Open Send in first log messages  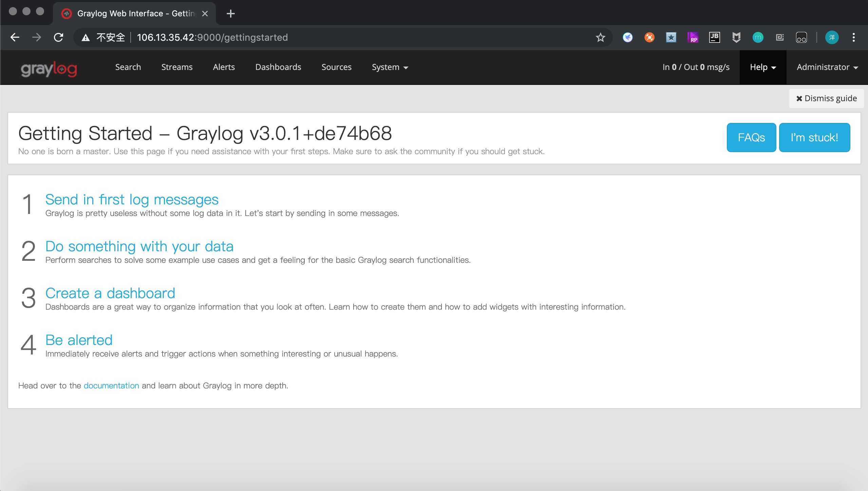[x=132, y=199]
